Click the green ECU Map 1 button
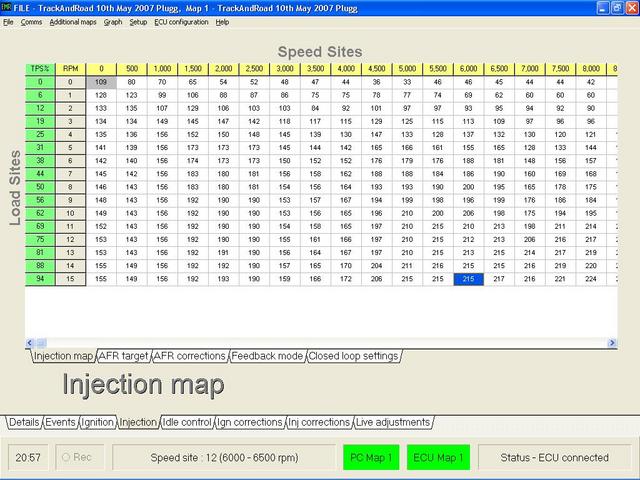 [439, 458]
